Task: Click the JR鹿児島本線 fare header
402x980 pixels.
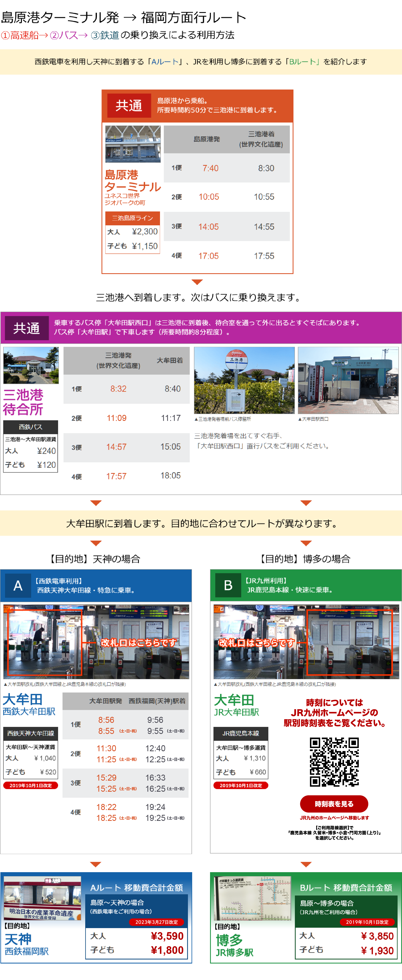Action: click(x=241, y=733)
